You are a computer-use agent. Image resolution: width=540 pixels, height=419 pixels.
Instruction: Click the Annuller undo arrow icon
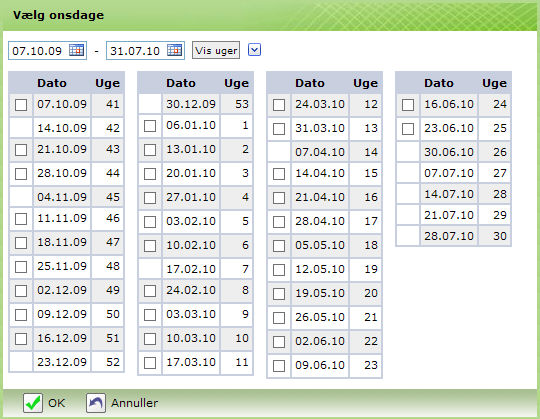click(95, 403)
